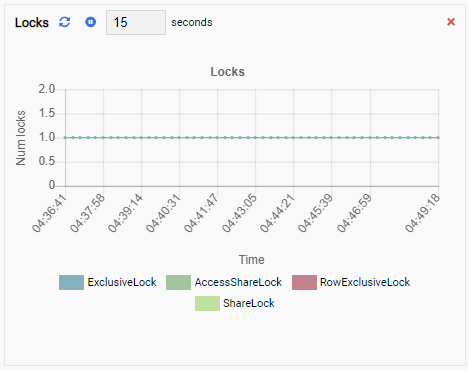Close the Locks panel
Image resolution: width=469 pixels, height=371 pixels.
coord(451,22)
